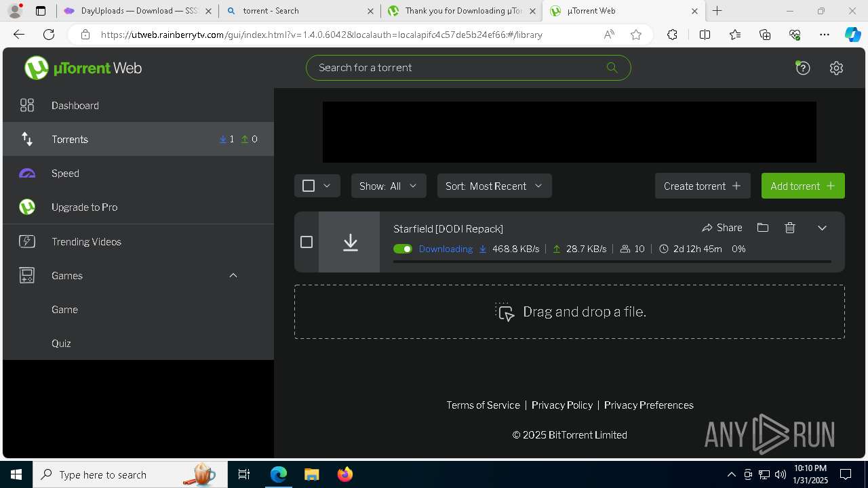Open Dashboard in the sidebar
868x488 pixels.
click(138, 105)
